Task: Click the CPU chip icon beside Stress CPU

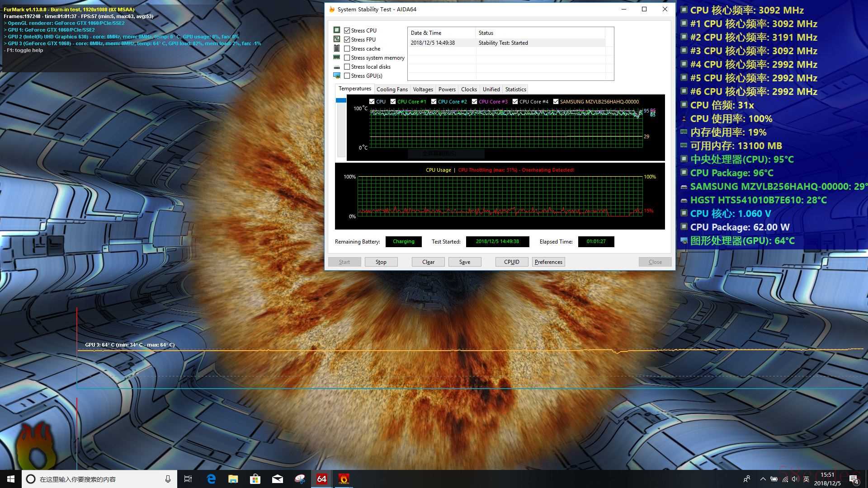Action: [337, 30]
